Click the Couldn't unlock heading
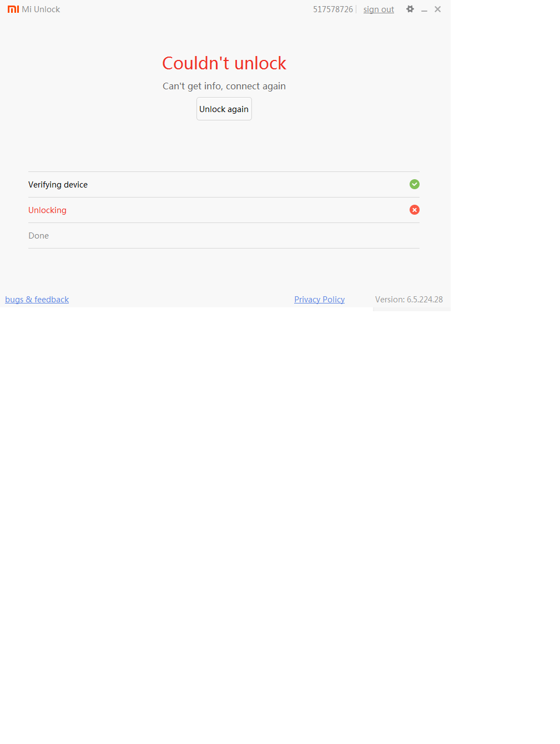This screenshot has width=560, height=744. [224, 63]
